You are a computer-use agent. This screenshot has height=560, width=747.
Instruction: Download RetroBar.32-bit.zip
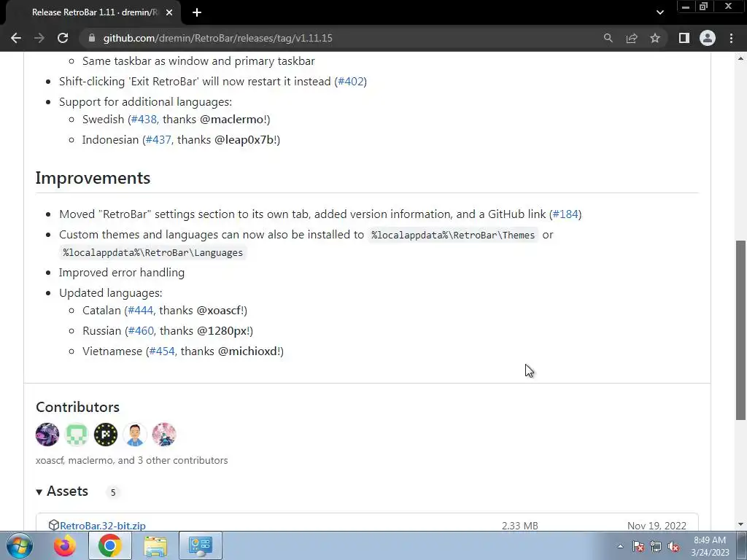tap(102, 526)
